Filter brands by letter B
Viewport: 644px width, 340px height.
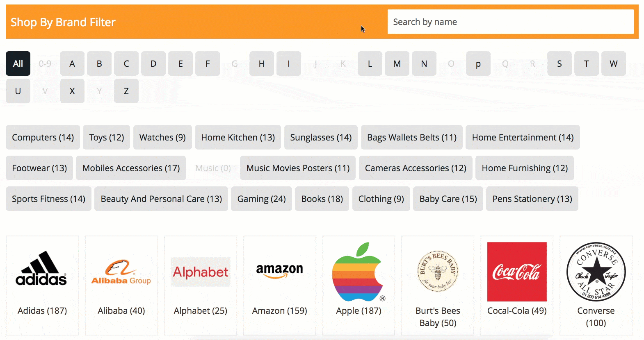99,63
